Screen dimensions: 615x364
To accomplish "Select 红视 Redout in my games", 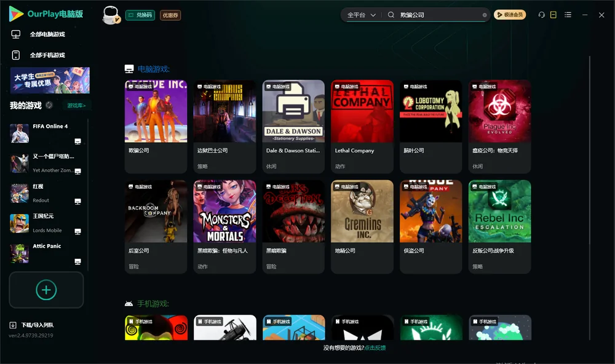I will click(x=46, y=193).
